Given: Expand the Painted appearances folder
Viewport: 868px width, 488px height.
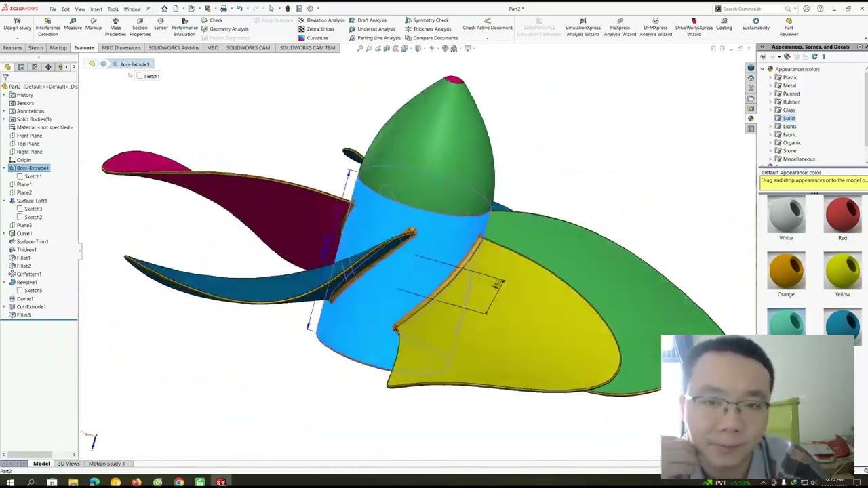Looking at the screenshot, I should (x=772, y=94).
